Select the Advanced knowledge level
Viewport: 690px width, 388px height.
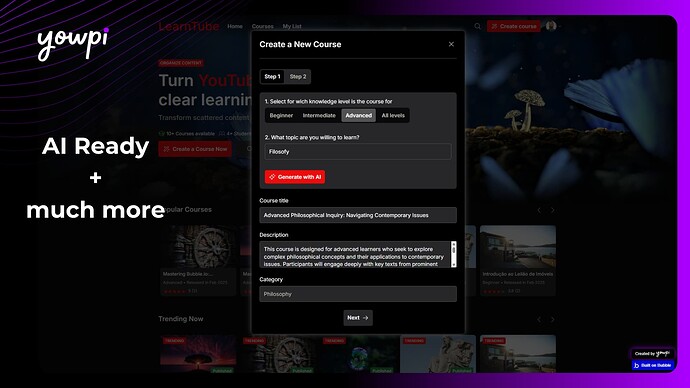(359, 115)
